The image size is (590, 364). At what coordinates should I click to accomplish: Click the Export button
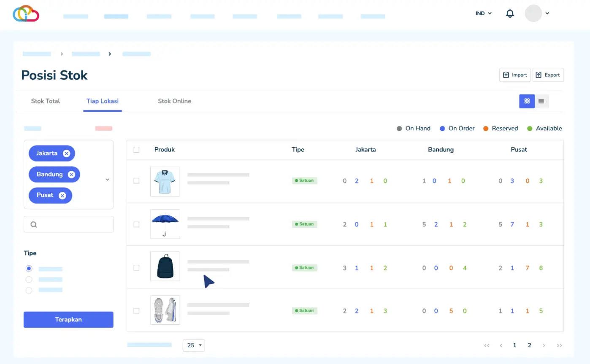point(548,75)
